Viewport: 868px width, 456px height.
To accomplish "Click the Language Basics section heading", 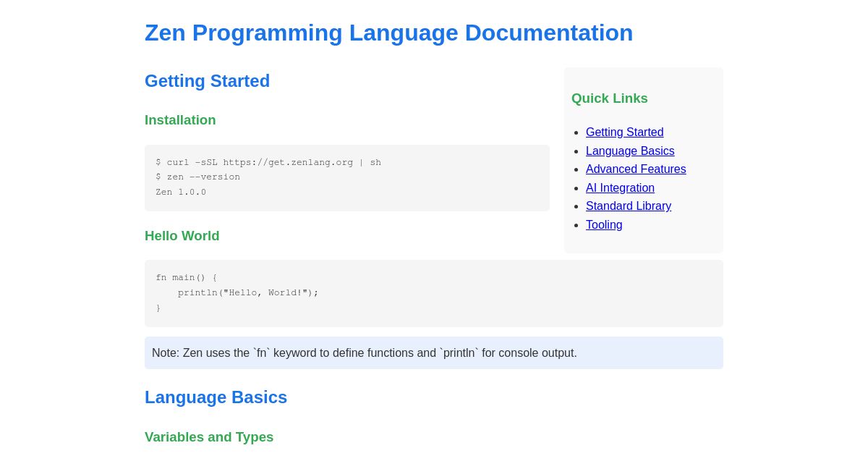I will [216, 397].
